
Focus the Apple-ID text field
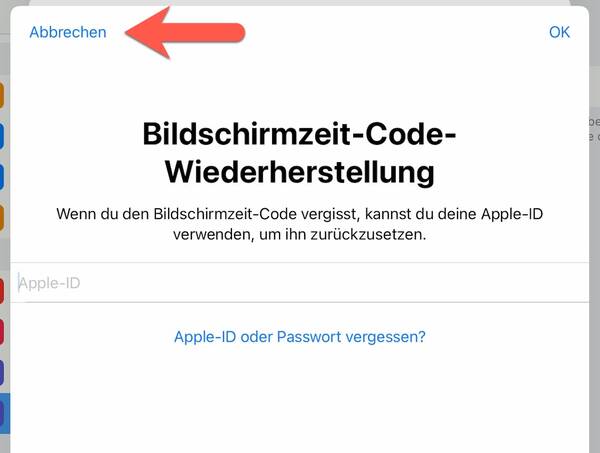299,283
